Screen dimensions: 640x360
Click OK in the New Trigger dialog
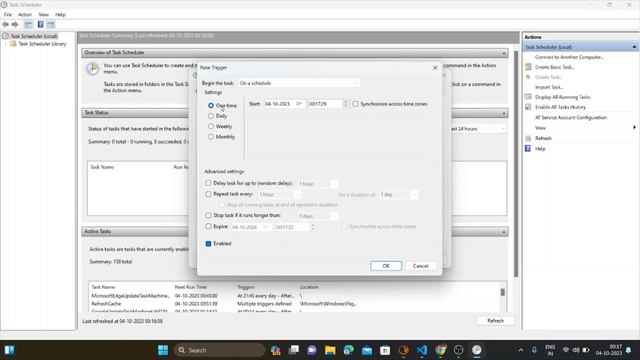[x=386, y=266]
